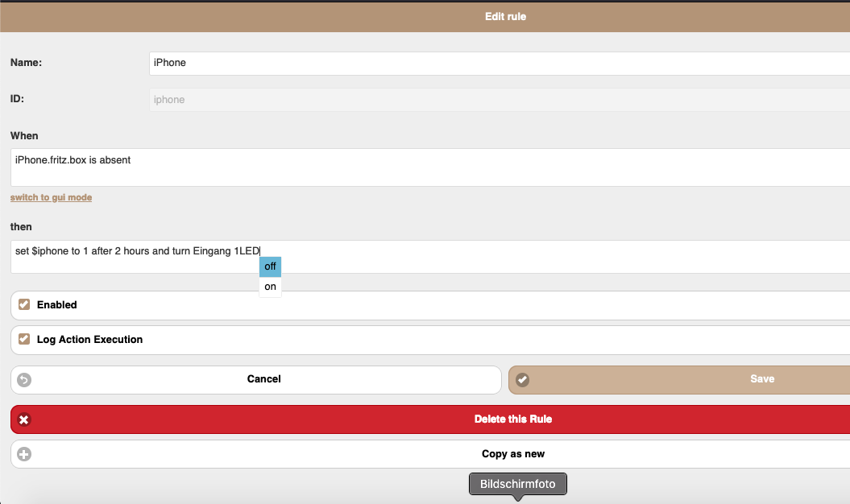Click the undo icon on Cancel button
The image size is (850, 504).
[x=24, y=380]
